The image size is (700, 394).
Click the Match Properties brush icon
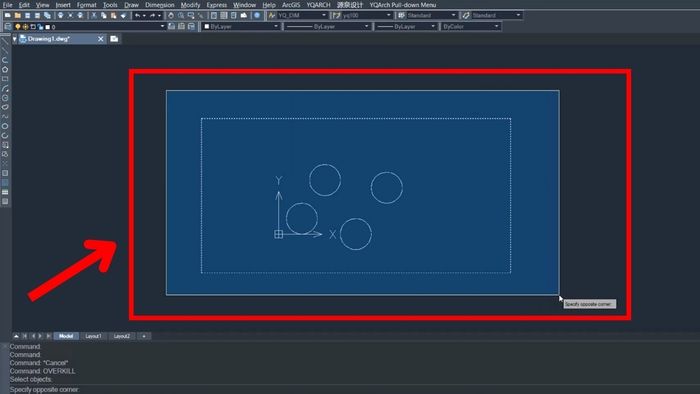coord(123,15)
